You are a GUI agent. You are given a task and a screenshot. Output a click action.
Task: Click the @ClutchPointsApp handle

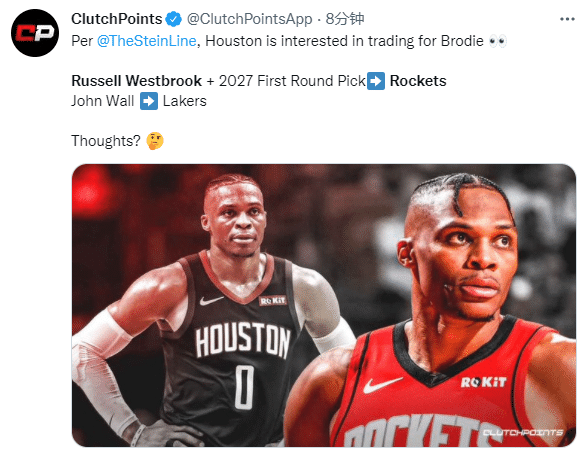click(x=249, y=19)
